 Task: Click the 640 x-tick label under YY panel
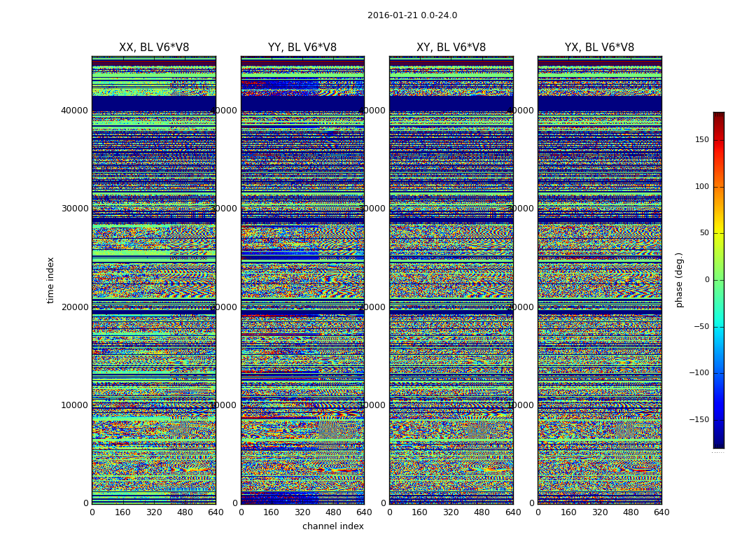coord(364,512)
